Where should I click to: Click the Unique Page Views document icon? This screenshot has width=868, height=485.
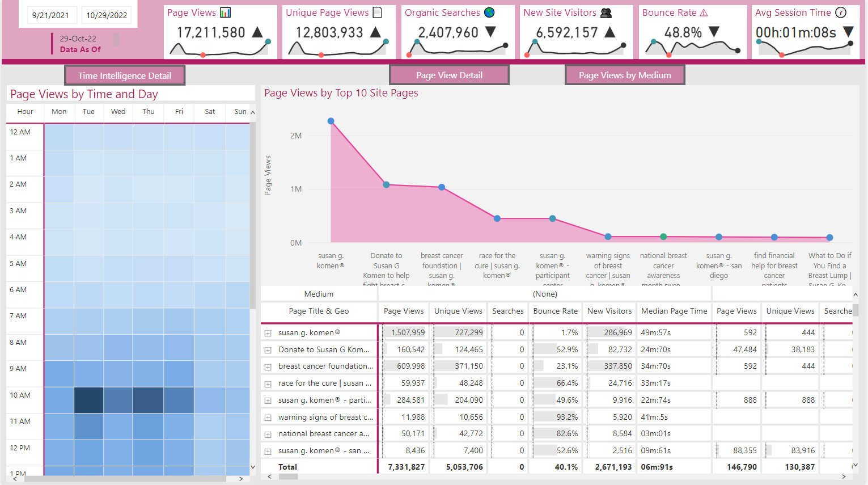[378, 12]
